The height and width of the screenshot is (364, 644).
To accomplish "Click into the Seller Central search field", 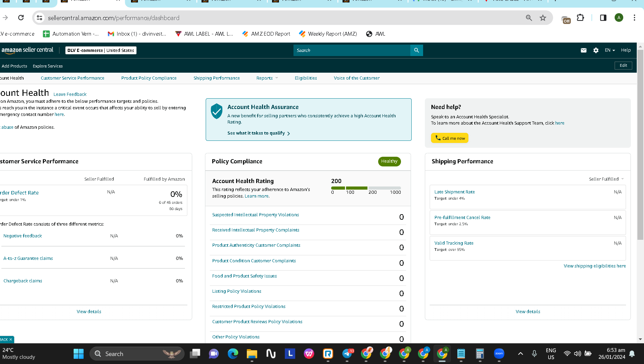I will pyautogui.click(x=352, y=50).
